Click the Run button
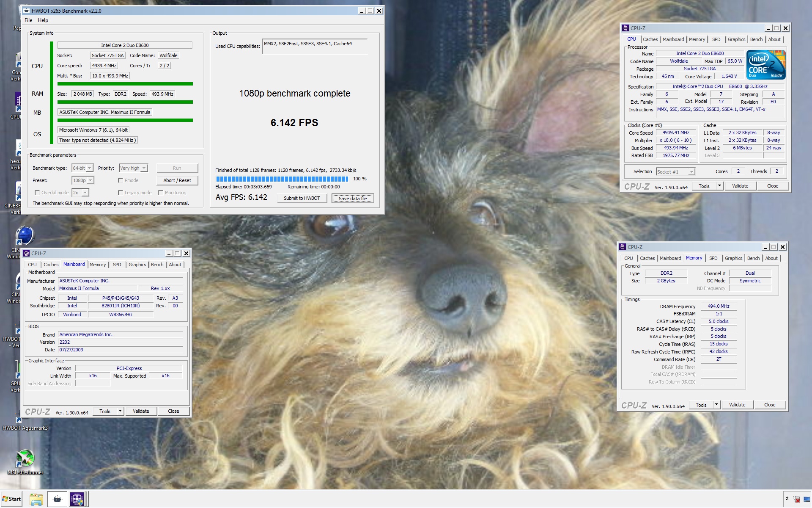Viewport: 812px width, 508px height. [177, 168]
